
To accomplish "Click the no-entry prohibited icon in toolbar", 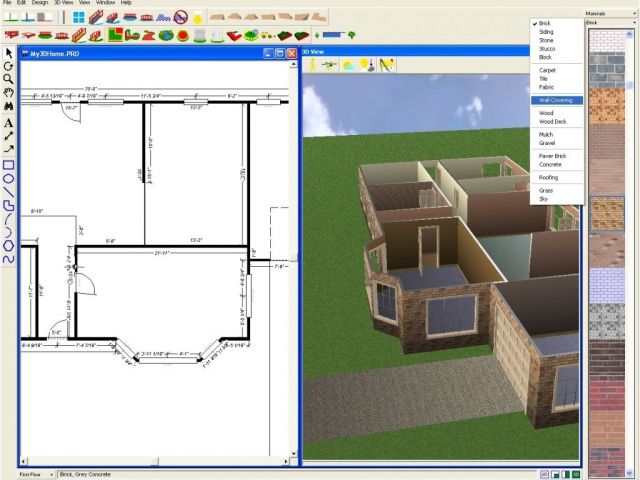I will 181,17.
